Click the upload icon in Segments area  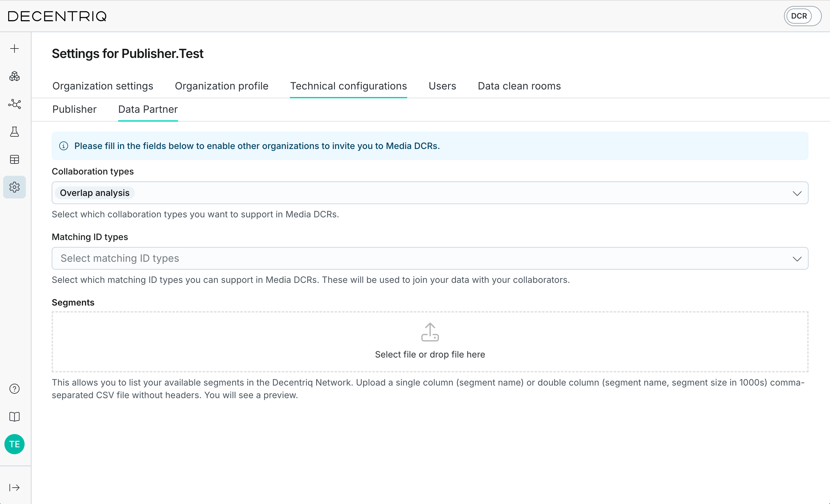click(x=430, y=332)
